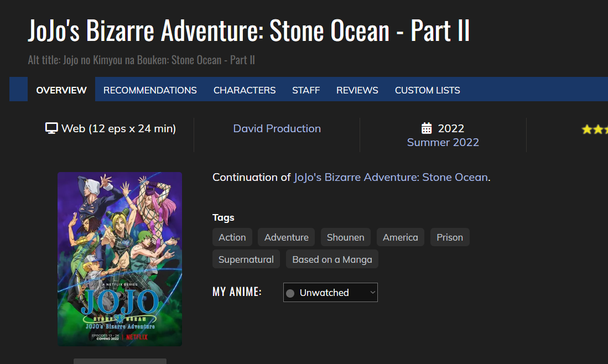Click the yellow rating stars
Screen dimensions: 608x364
pyautogui.click(x=595, y=129)
